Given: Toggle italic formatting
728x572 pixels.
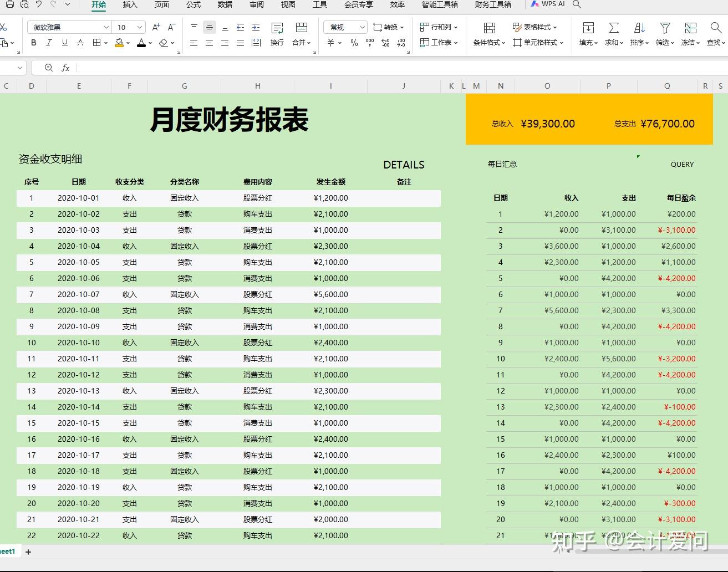Looking at the screenshot, I should pos(49,43).
